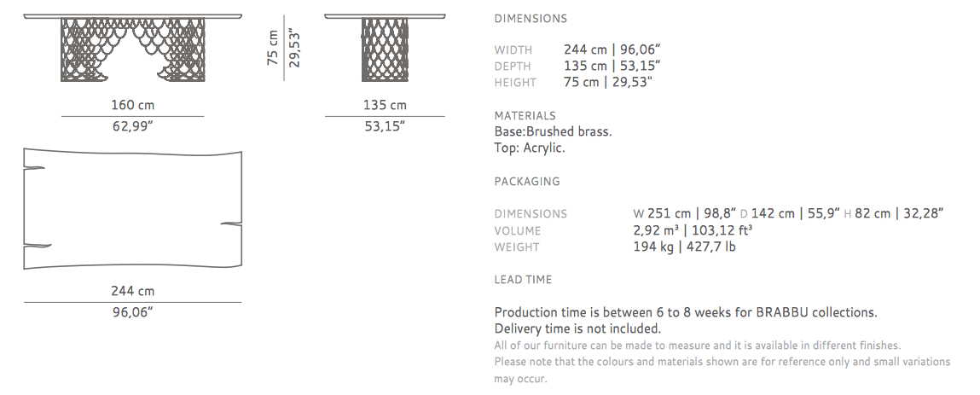The image size is (980, 395).
Task: Click the Base:Brushed brass text
Action: click(x=554, y=132)
